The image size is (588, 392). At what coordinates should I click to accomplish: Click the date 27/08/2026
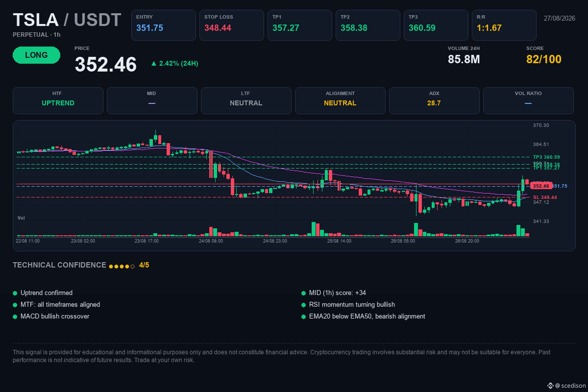[560, 18]
